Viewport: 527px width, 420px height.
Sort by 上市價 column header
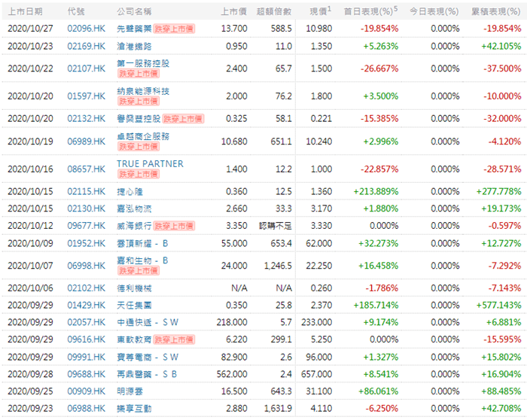tap(234, 12)
